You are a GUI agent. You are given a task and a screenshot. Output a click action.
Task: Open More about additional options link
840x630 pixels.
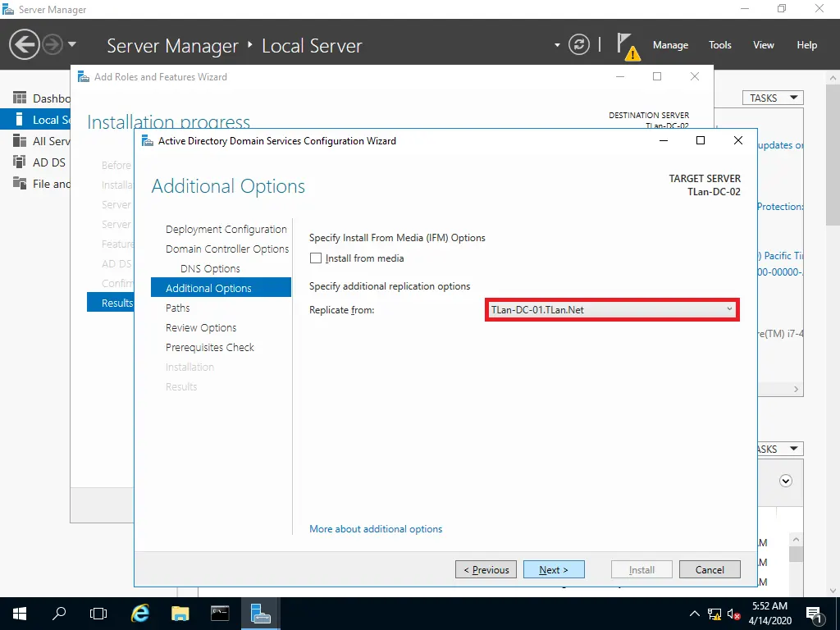(376, 529)
